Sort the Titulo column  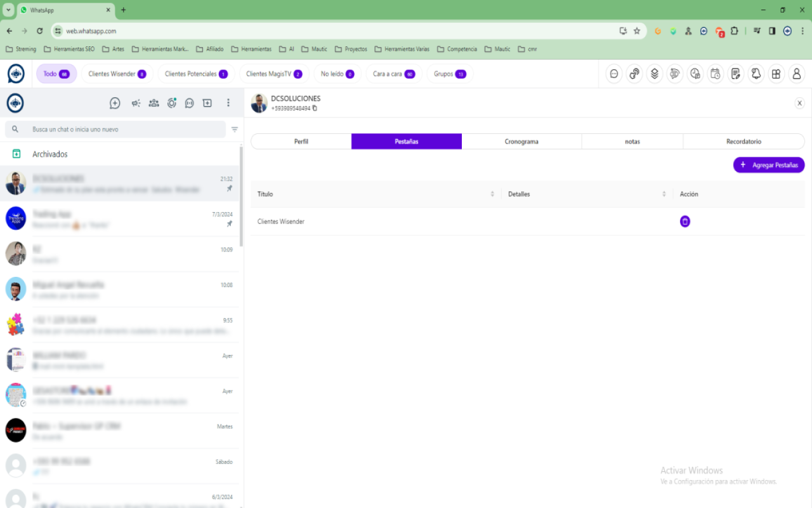[492, 194]
